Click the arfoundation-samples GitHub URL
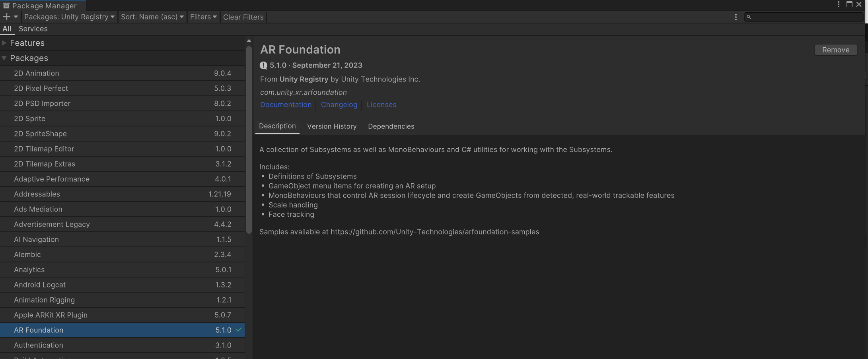The width and height of the screenshot is (868, 359). pyautogui.click(x=435, y=232)
